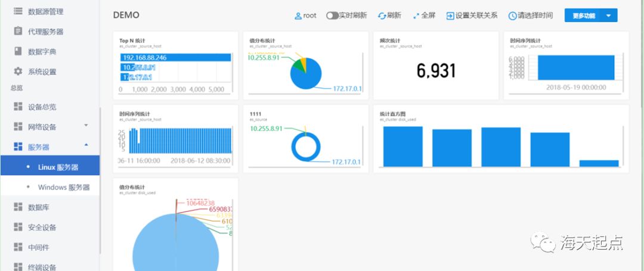Click the 设备总览 dashboard icon
644x271 pixels.
[18, 107]
